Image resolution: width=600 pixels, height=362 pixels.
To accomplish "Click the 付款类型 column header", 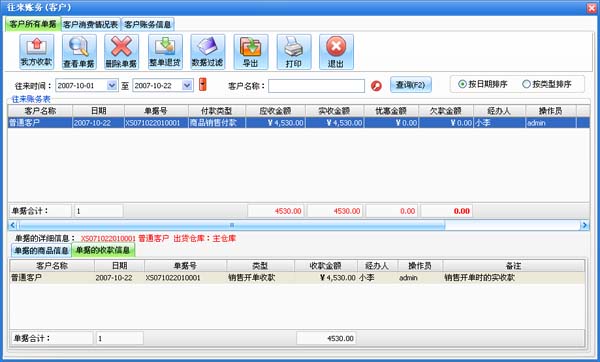I will [217, 111].
